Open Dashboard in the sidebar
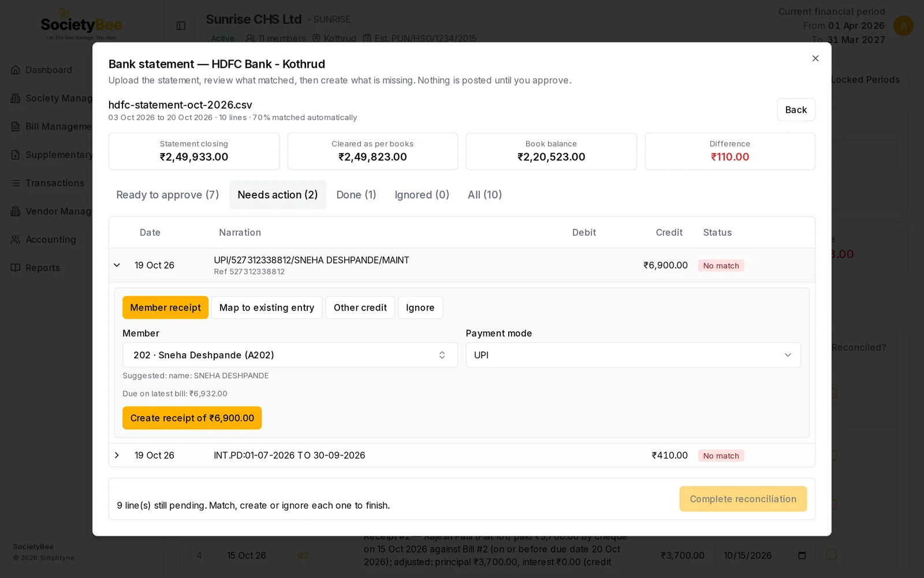 pyautogui.click(x=49, y=70)
